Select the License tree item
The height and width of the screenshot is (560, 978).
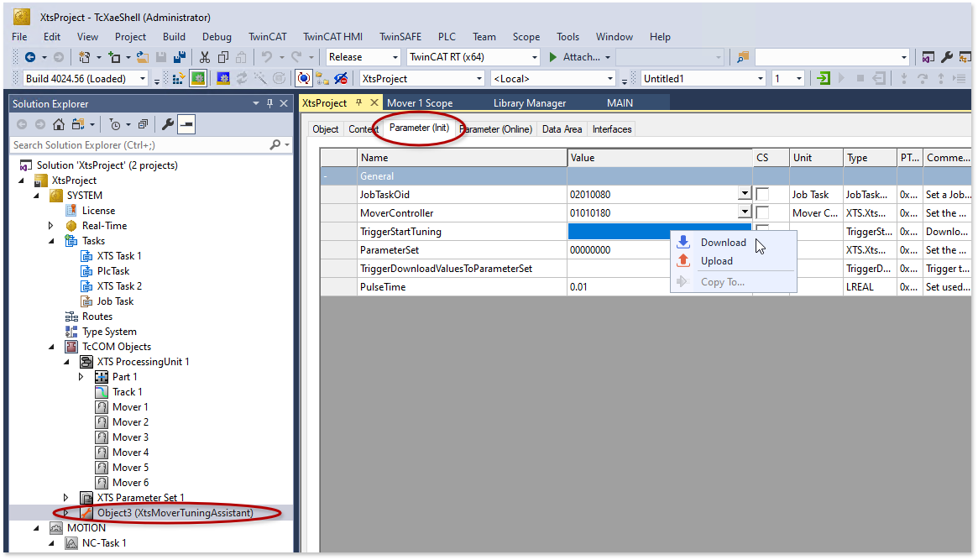point(98,211)
